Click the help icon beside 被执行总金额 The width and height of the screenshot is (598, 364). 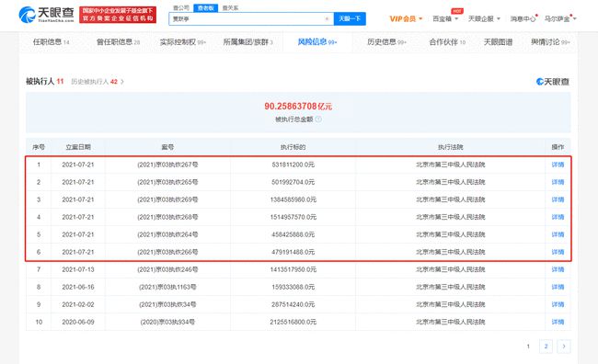[x=318, y=119]
